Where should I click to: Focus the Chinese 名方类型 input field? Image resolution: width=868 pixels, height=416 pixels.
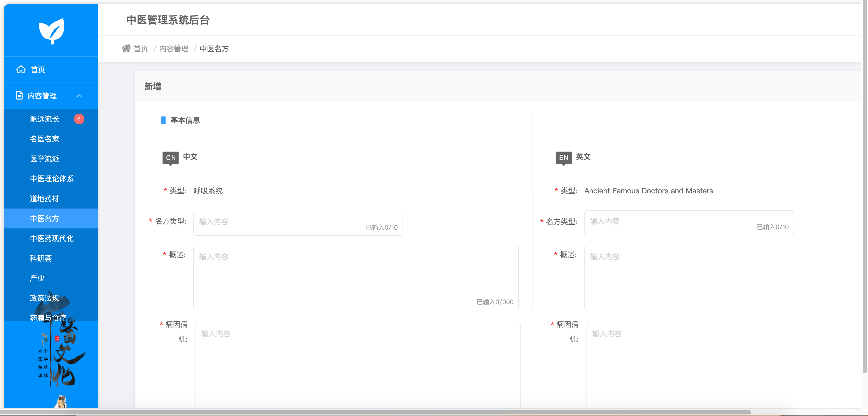click(298, 223)
